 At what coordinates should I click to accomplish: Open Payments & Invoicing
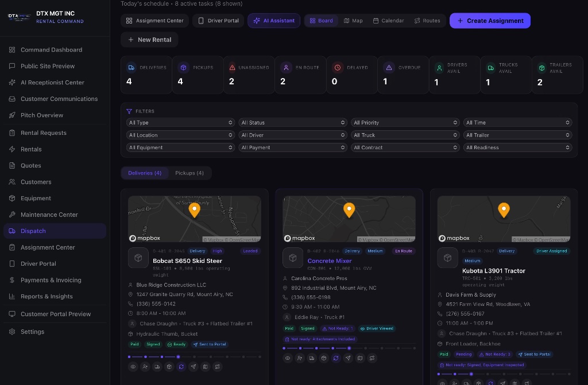point(55,280)
